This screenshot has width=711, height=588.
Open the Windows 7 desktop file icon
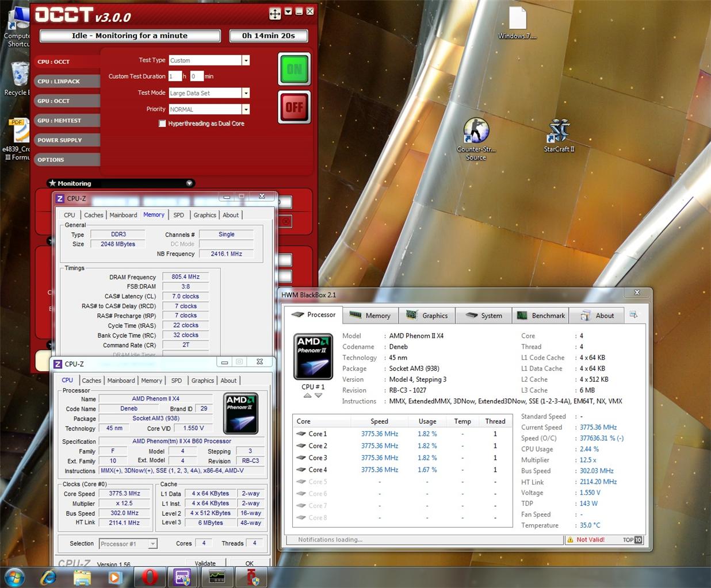pyautogui.click(x=517, y=23)
